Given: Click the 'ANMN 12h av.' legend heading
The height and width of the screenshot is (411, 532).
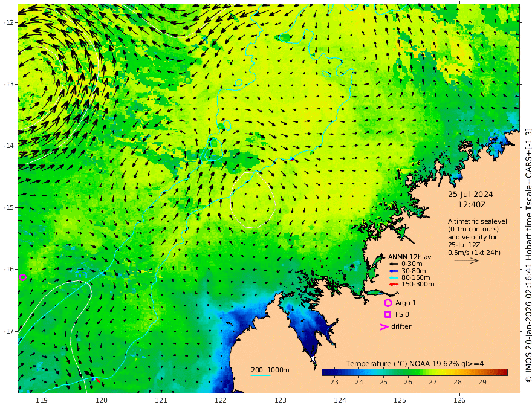Looking at the screenshot, I should [410, 257].
